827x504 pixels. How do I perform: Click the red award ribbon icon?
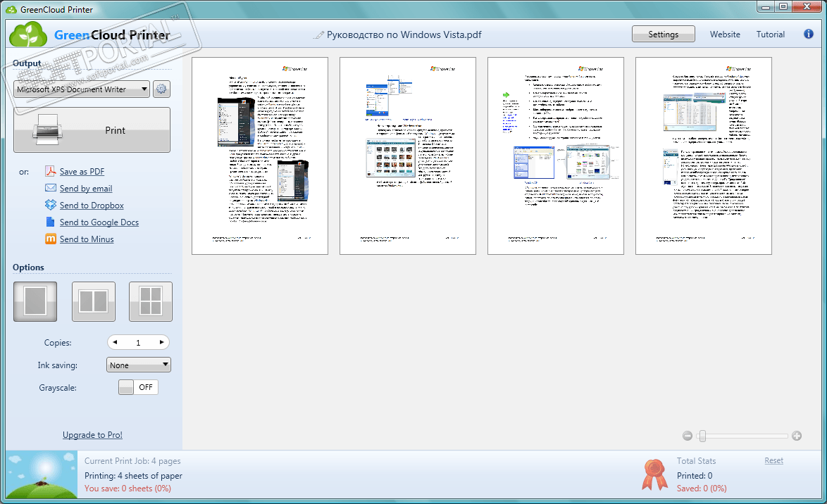tap(654, 474)
